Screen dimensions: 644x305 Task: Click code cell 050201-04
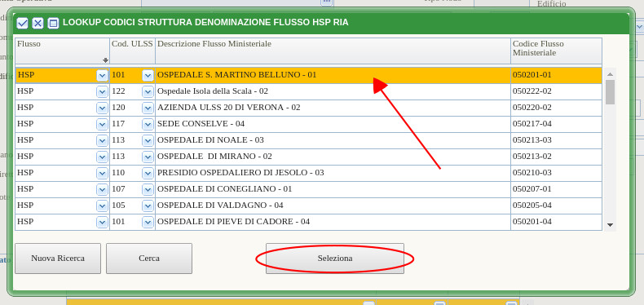coord(556,222)
